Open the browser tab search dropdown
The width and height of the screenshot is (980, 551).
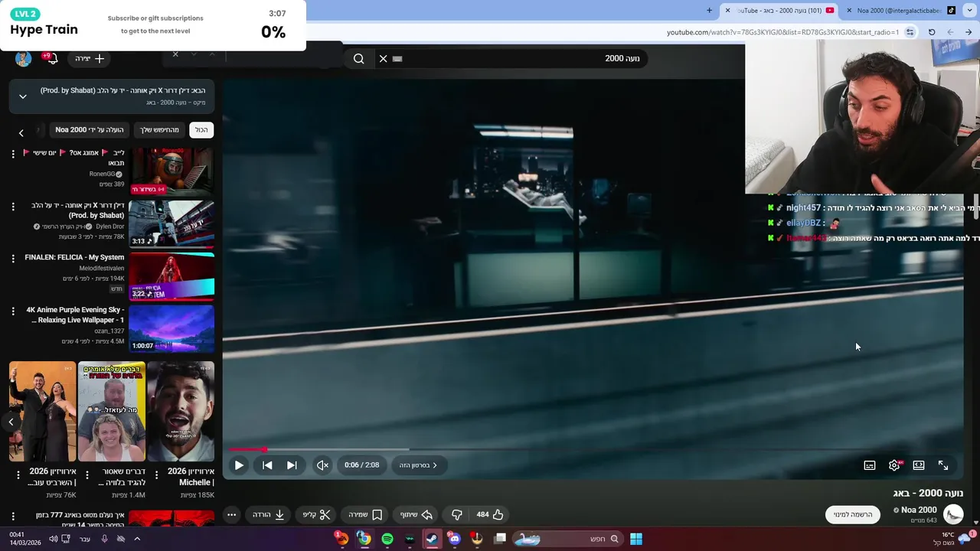(x=969, y=11)
